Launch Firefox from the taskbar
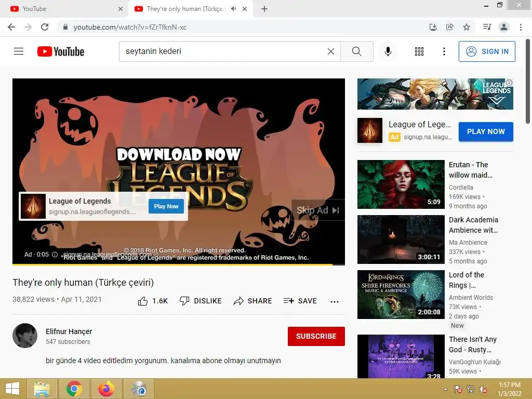Screen dimensions: 532x399 pos(107,389)
